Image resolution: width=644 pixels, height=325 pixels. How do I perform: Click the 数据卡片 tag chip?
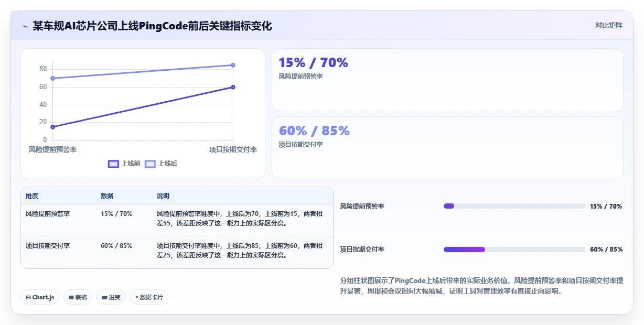[x=149, y=297]
